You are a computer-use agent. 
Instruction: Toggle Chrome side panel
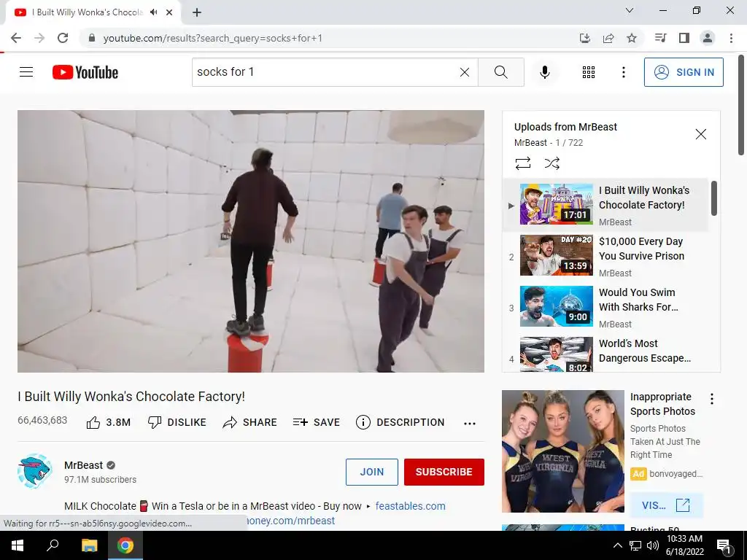click(684, 38)
